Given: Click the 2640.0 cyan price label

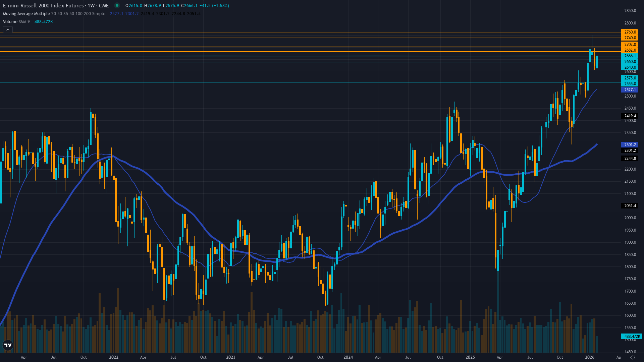Looking at the screenshot, I should tap(630, 67).
